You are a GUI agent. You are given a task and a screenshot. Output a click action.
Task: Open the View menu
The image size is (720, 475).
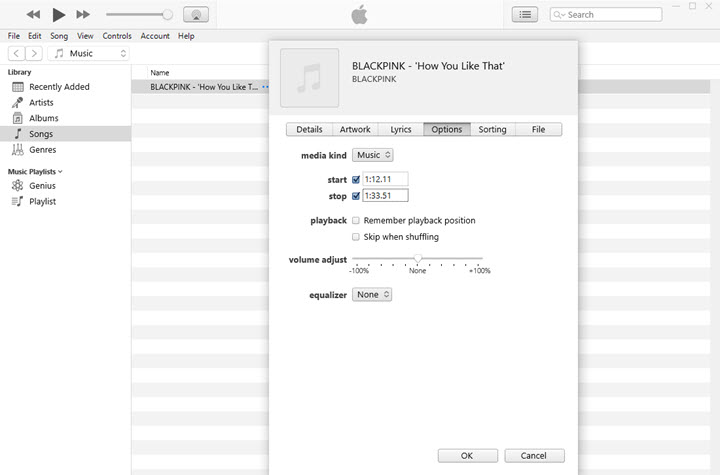85,36
